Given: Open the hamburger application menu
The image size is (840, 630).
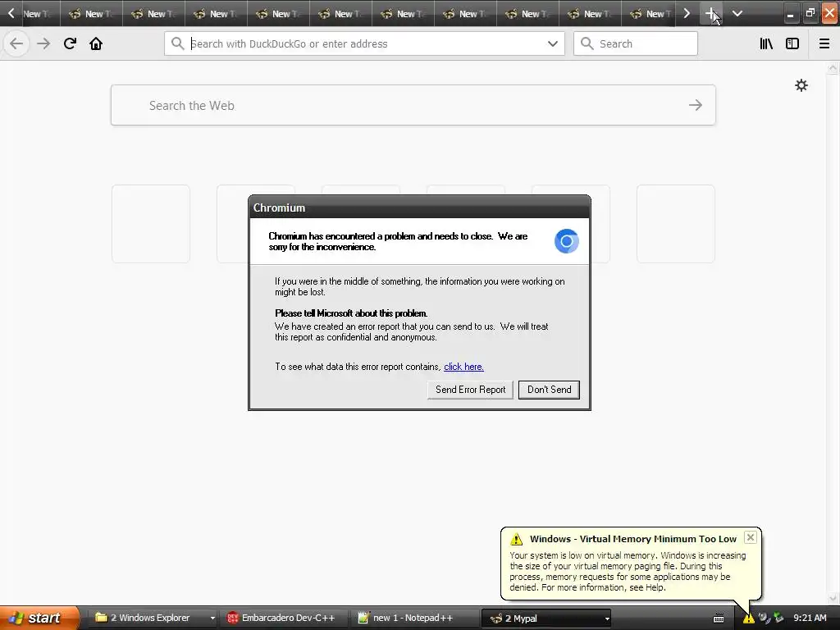Looking at the screenshot, I should pos(824,43).
